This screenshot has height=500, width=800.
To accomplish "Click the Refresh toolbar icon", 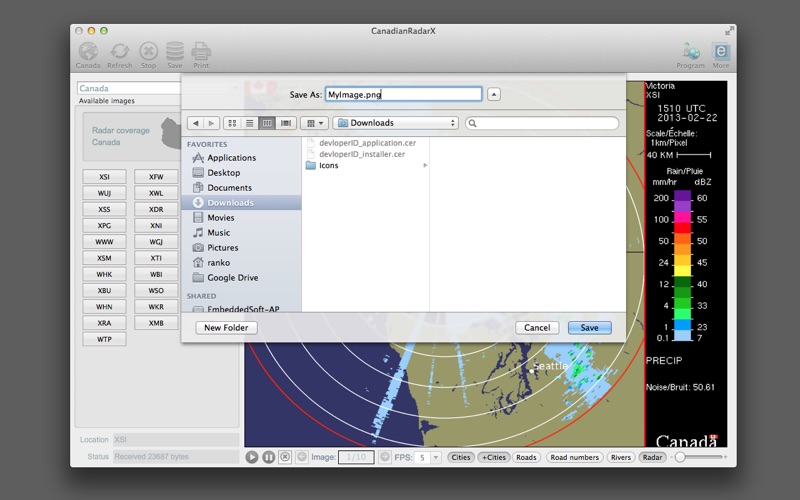I will pyautogui.click(x=119, y=55).
